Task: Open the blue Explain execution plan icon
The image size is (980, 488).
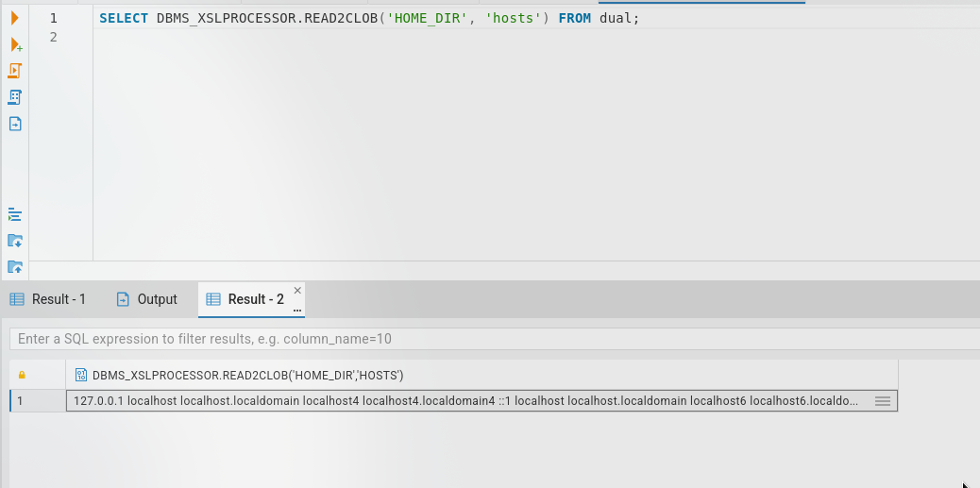Action: tap(15, 97)
